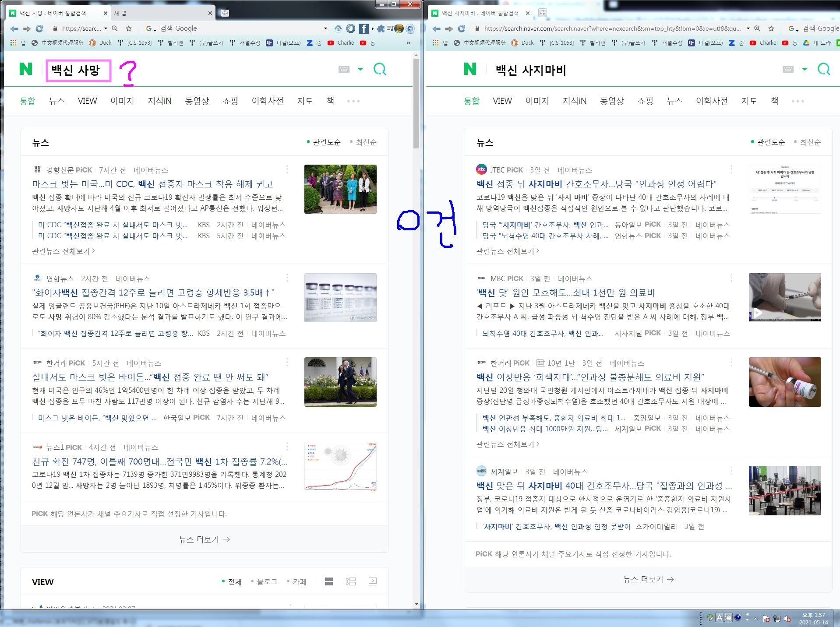Click the zoom magnifier in the right address bar
The height and width of the screenshot is (627, 840).
pyautogui.click(x=757, y=28)
